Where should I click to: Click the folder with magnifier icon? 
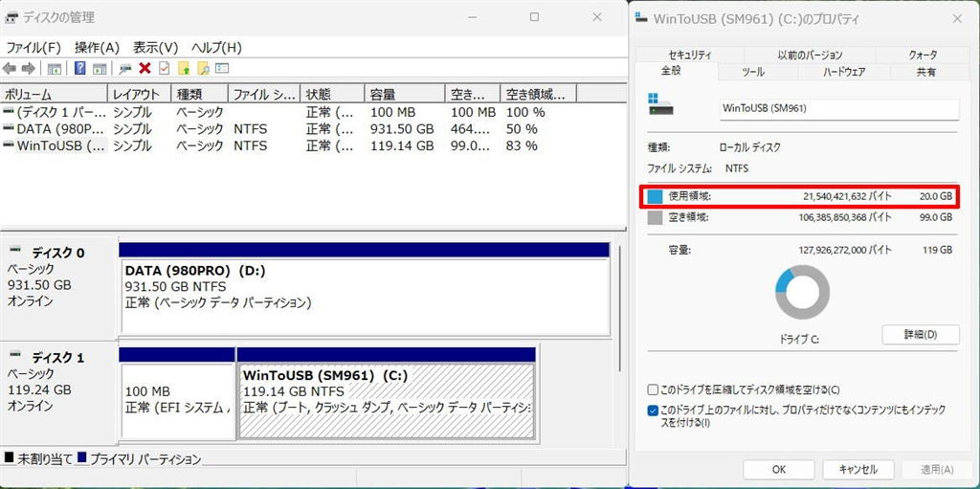point(203,68)
